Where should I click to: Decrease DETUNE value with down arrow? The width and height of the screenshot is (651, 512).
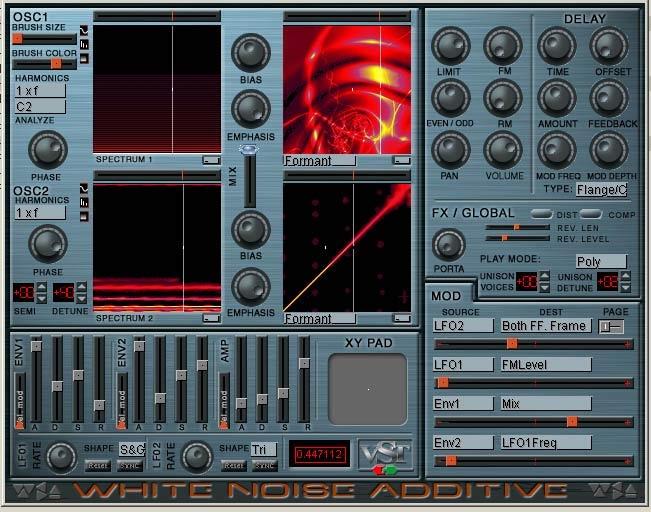click(x=81, y=298)
